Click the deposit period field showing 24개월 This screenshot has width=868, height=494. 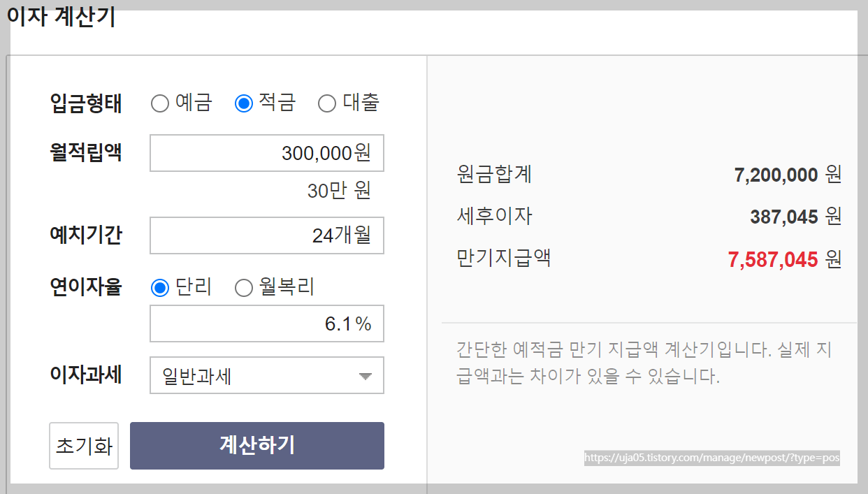[x=266, y=235]
